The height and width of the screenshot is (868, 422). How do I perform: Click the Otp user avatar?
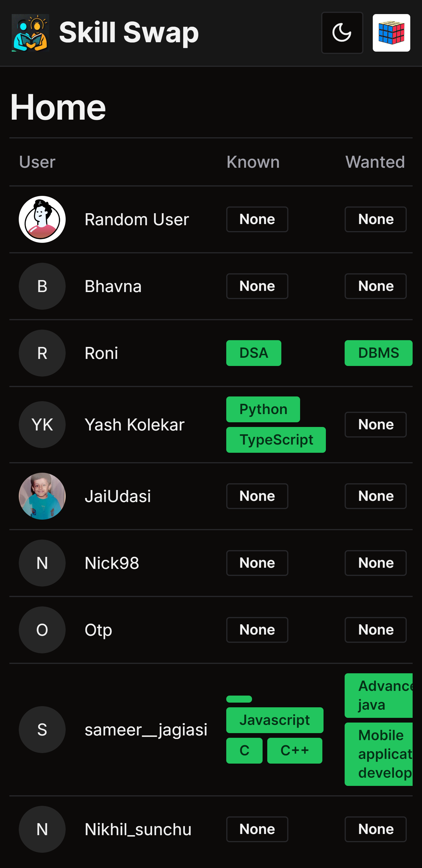42,630
